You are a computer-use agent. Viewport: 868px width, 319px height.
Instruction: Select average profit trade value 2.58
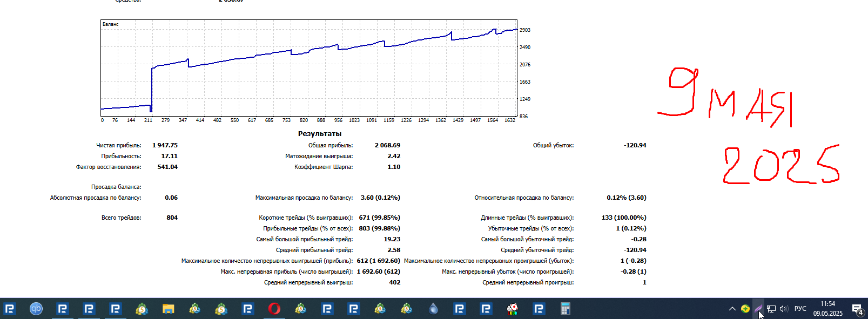(394, 250)
